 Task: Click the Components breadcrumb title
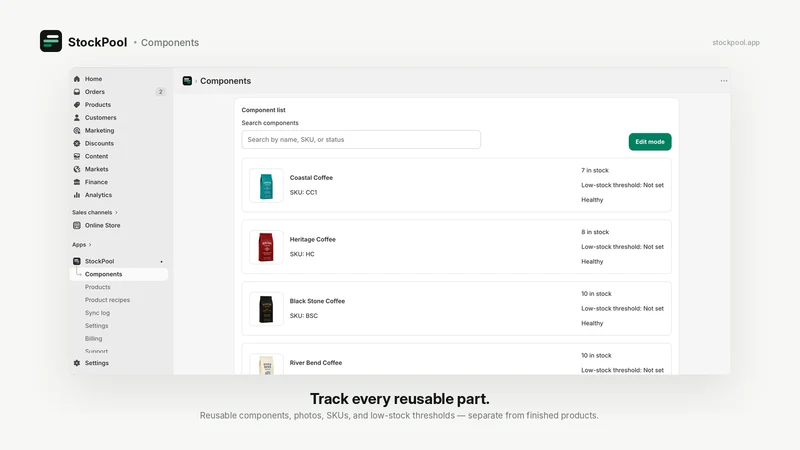[226, 81]
